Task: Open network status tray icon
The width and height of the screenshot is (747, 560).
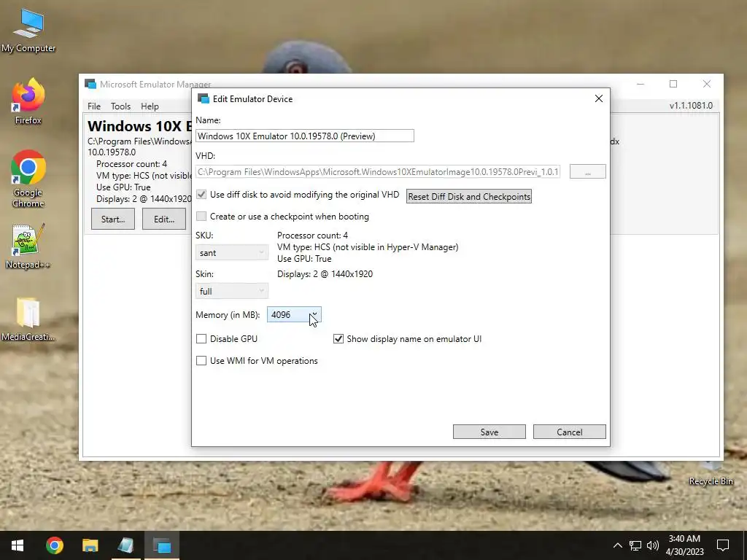Action: pyautogui.click(x=635, y=545)
